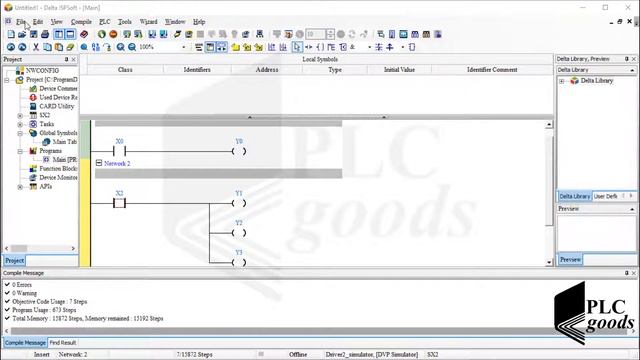Open the PLC menu
This screenshot has width=640, height=360.
click(x=104, y=22)
